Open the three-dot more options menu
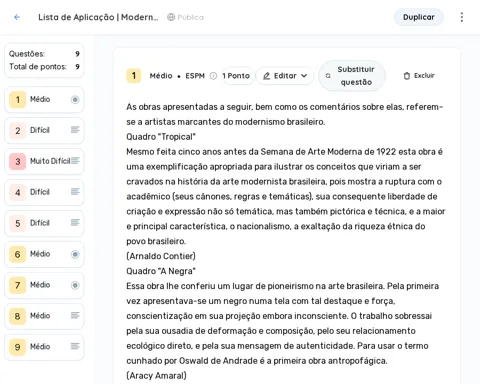480x384 pixels. pos(462,17)
